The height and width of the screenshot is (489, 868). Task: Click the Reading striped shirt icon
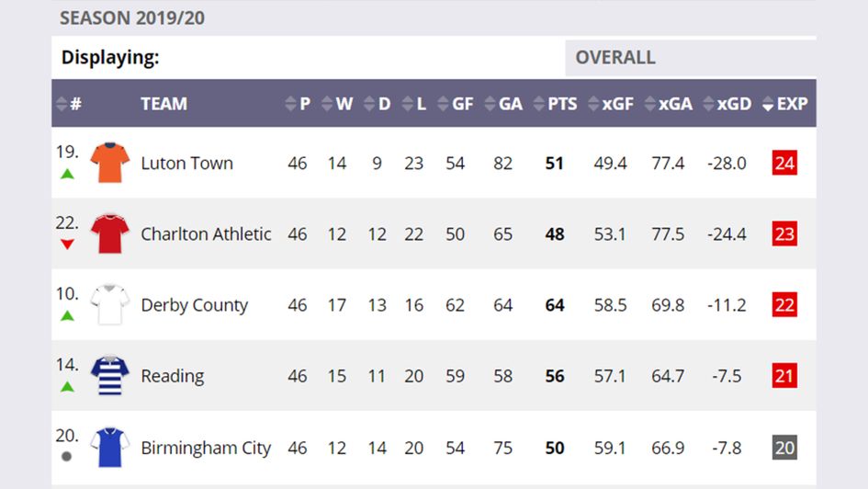click(x=110, y=375)
